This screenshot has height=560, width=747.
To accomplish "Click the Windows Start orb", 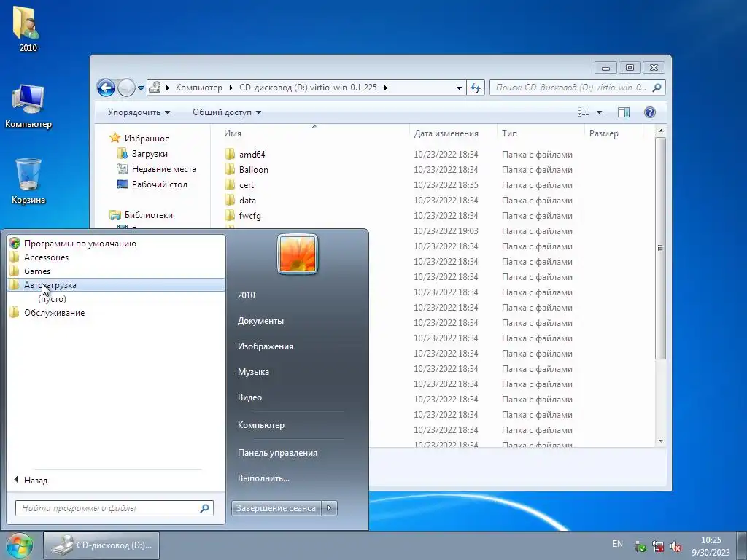I will point(20,545).
